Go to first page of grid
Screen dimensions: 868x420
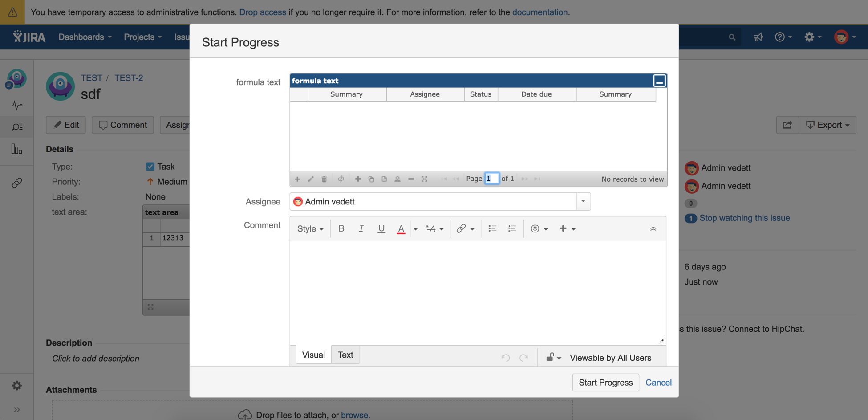(444, 179)
